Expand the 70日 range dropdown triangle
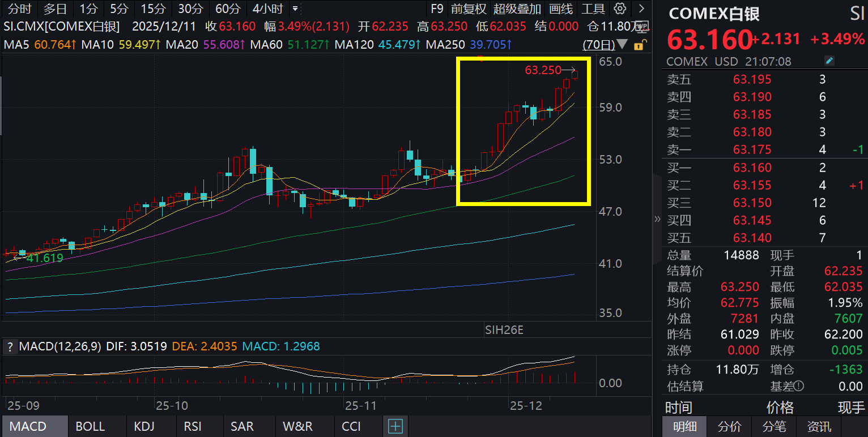This screenshot has height=437, width=868. click(622, 44)
